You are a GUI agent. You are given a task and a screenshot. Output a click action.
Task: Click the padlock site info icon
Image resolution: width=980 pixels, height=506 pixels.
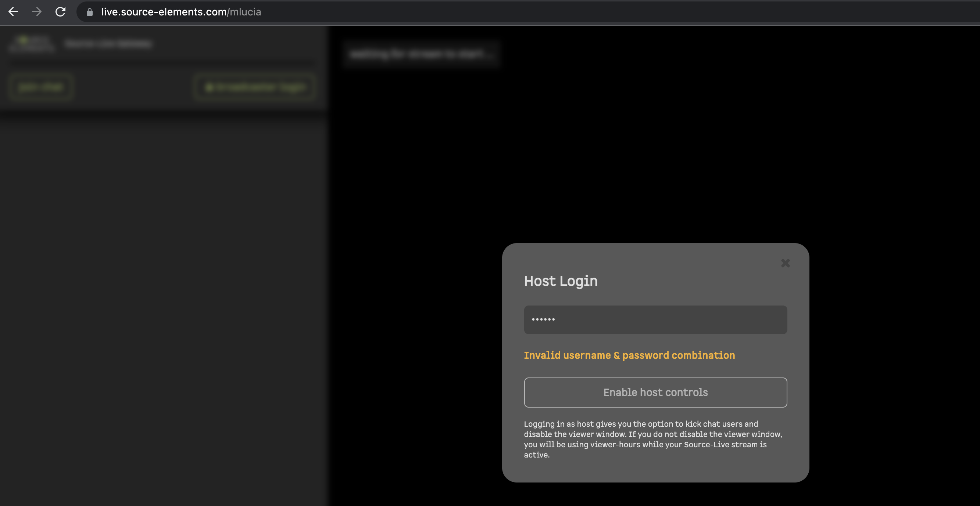pyautogui.click(x=90, y=12)
